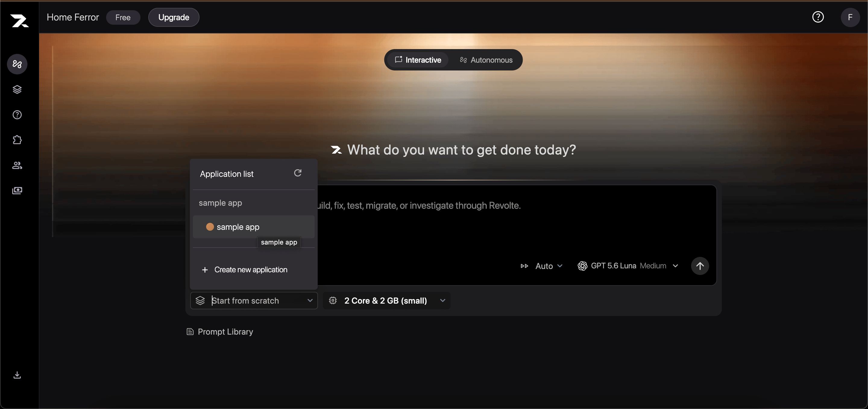The image size is (868, 409).
Task: Open the GPT 5.6 Luna model dropdown
Action: (x=628, y=266)
